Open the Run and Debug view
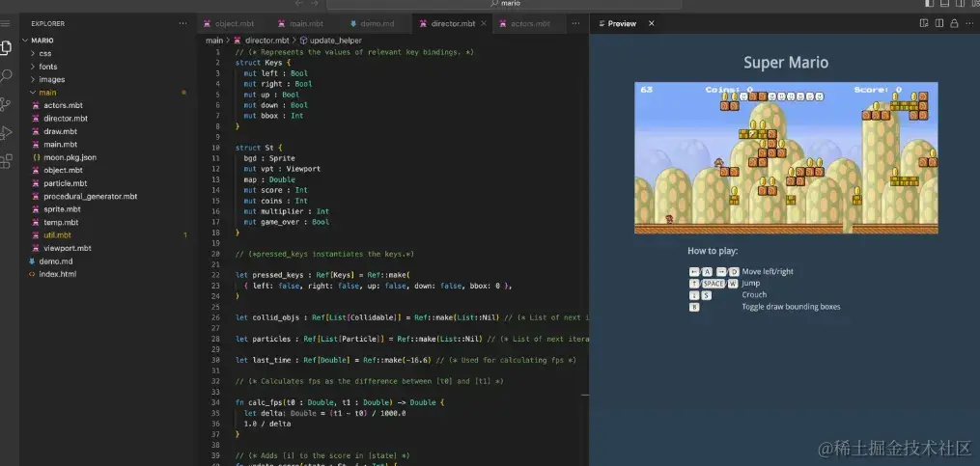Screen dimensions: 980x466 6,132
